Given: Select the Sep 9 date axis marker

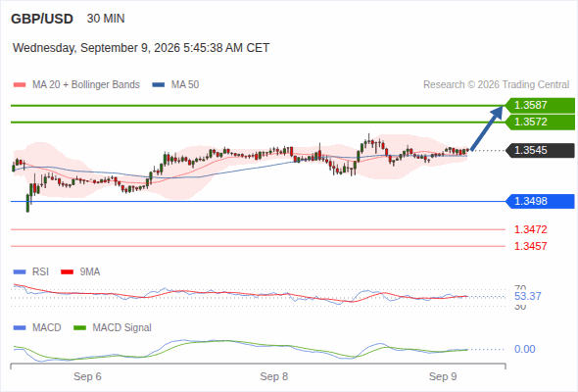Looking at the screenshot, I should 443,377.
